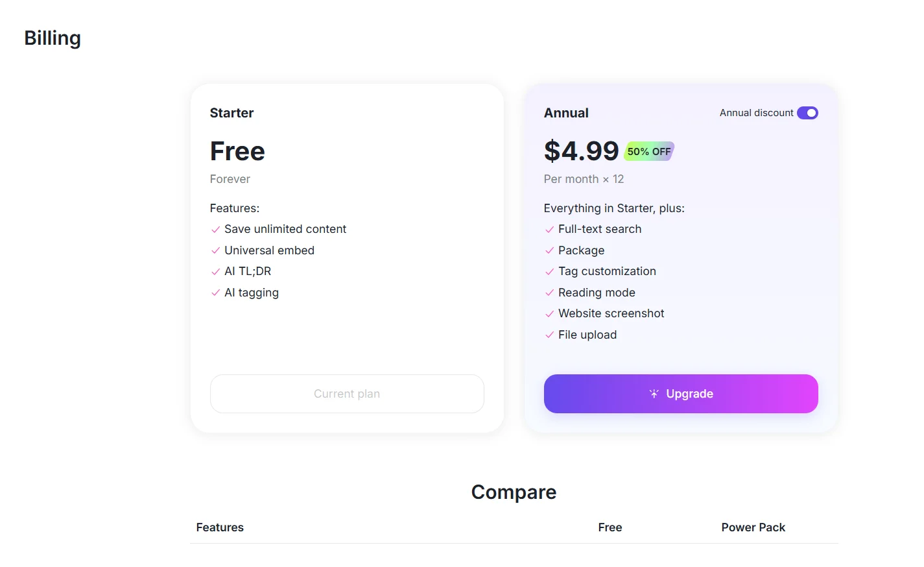Click checkmark icon beside Universal embed

215,250
